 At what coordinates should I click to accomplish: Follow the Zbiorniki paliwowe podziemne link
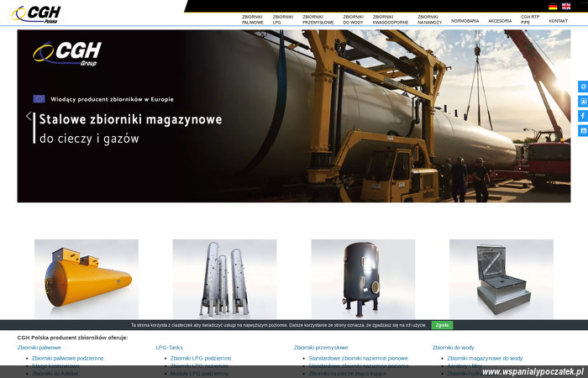pos(67,359)
